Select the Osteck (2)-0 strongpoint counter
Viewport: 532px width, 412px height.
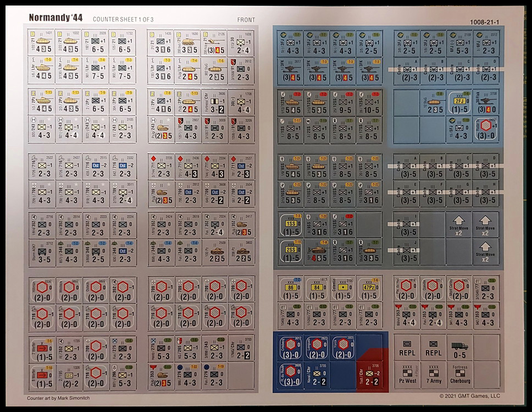click(96, 291)
